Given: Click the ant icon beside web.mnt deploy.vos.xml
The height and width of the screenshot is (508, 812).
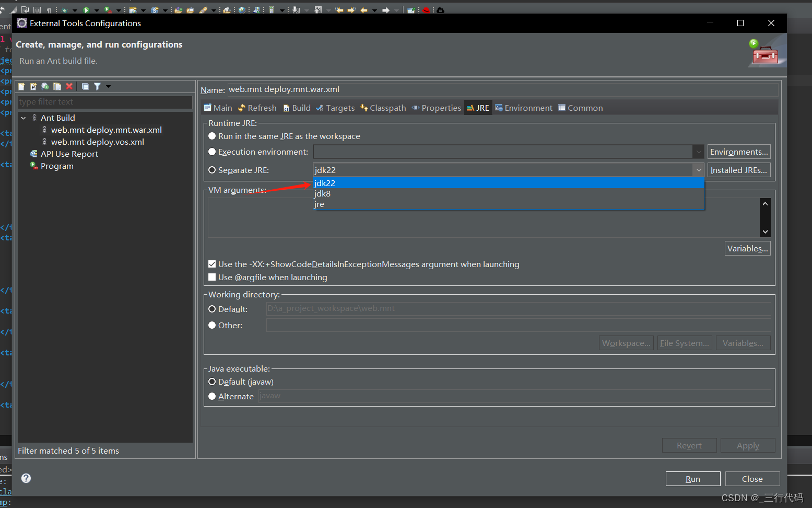Looking at the screenshot, I should [x=44, y=142].
